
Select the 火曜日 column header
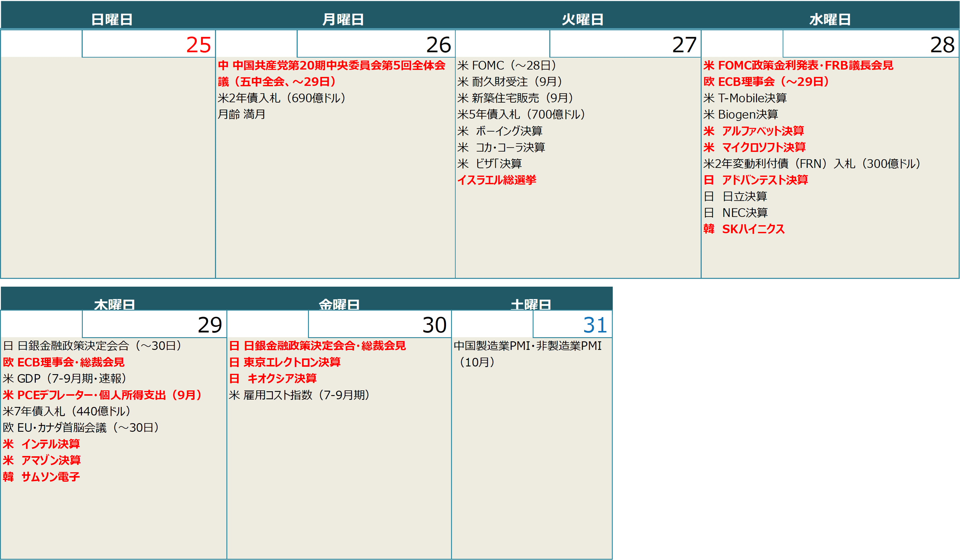coord(583,20)
